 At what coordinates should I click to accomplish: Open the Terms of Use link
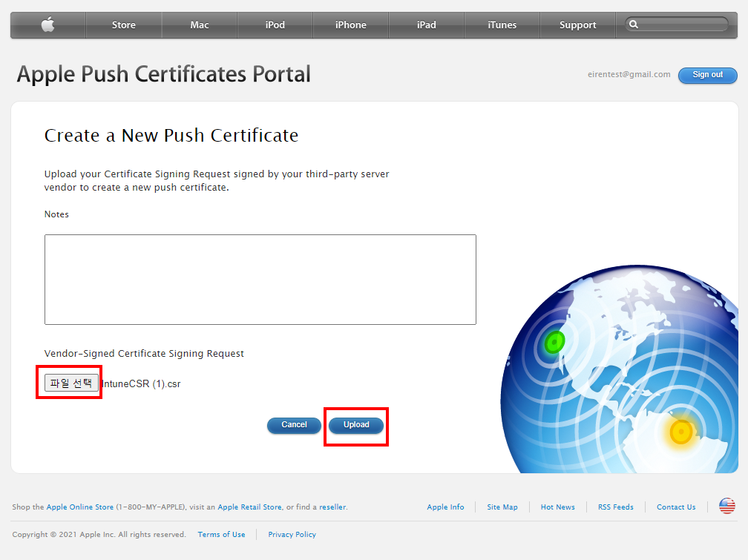pos(221,534)
